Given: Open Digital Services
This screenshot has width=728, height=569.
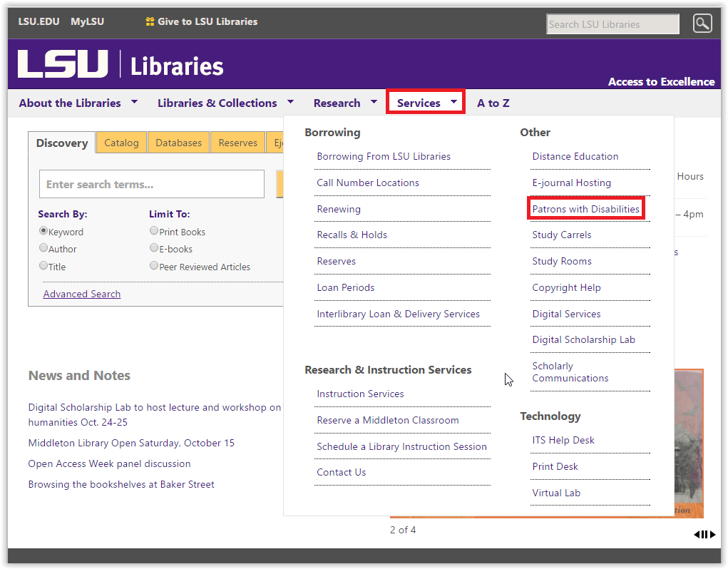Looking at the screenshot, I should pyautogui.click(x=566, y=314).
